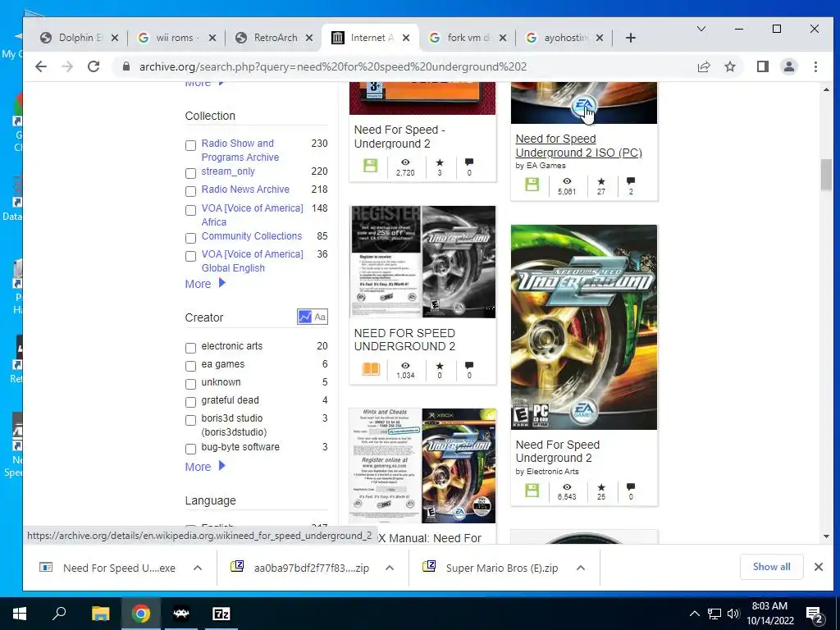Switch to the wii roms tab
This screenshot has height=630, width=840.
click(x=177, y=38)
